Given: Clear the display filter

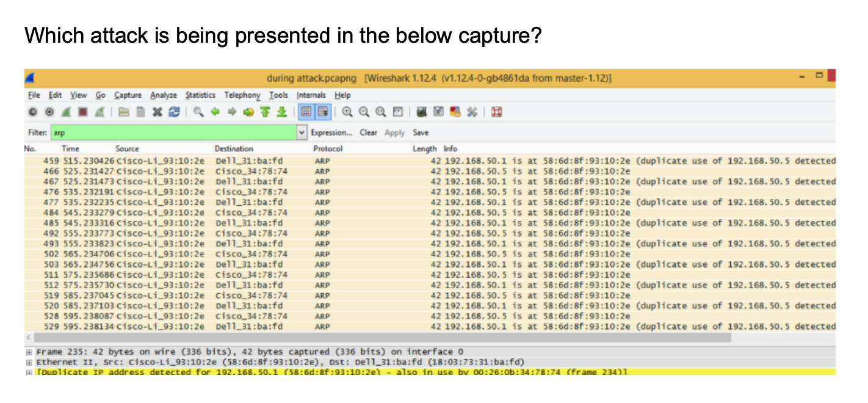Looking at the screenshot, I should point(368,133).
